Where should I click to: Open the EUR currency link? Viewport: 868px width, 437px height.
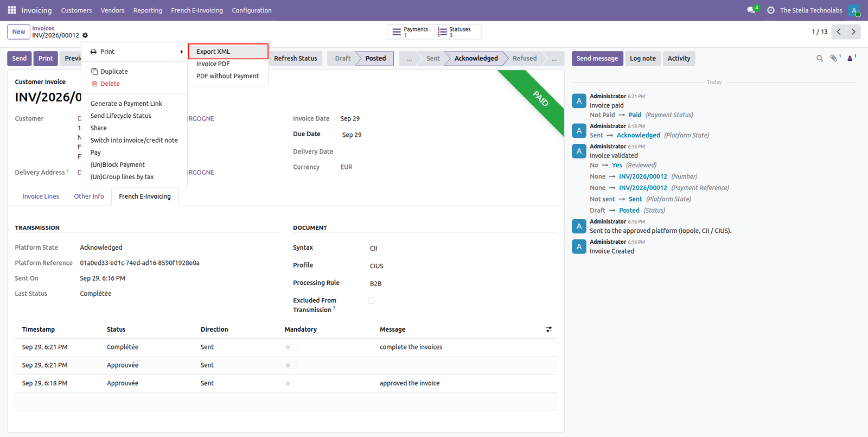tap(346, 167)
